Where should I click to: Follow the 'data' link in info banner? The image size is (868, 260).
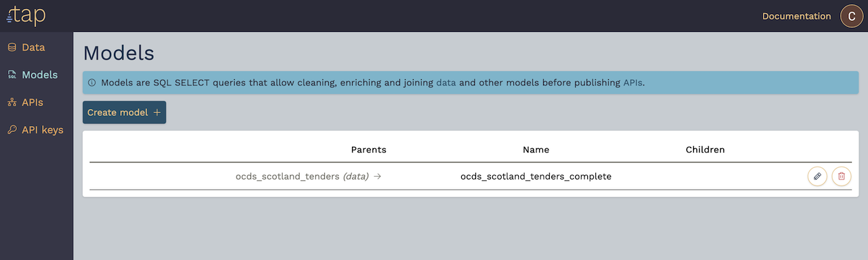click(446, 83)
